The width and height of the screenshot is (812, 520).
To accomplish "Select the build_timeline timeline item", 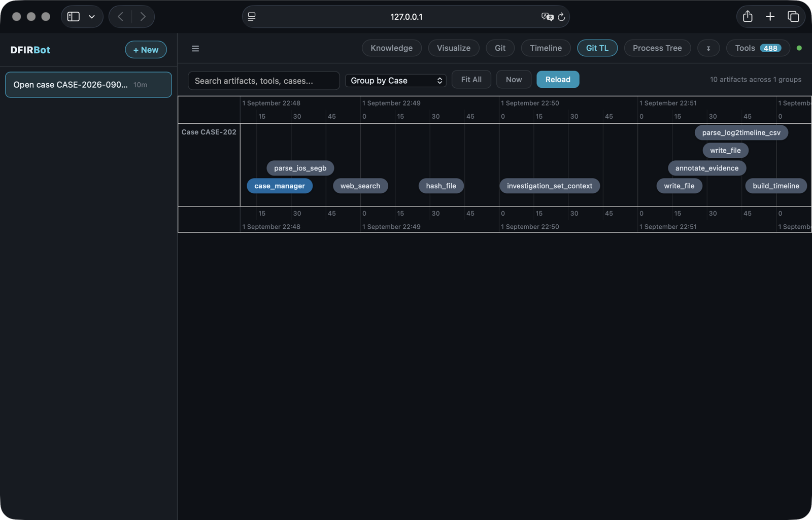I will (x=776, y=186).
